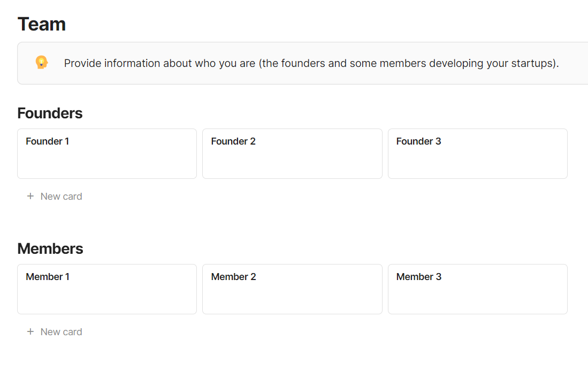Add a New card under Members
This screenshot has height=370, width=588.
[x=61, y=332]
